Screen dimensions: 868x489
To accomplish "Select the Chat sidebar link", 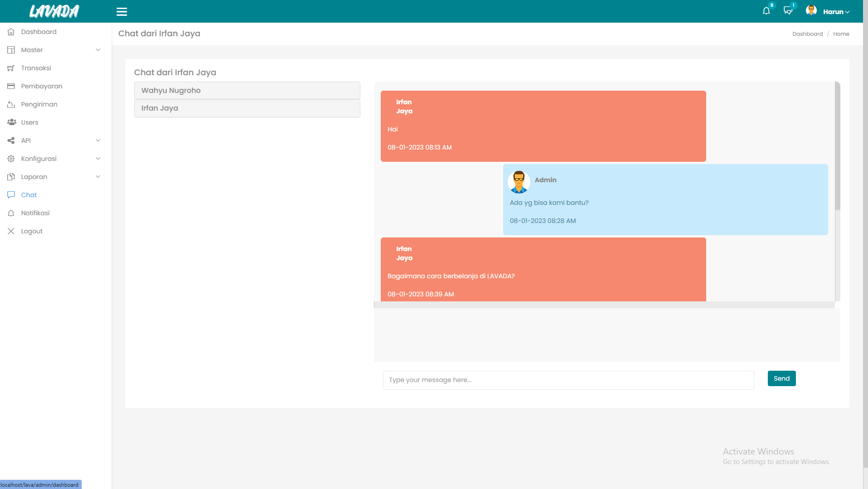I will [x=29, y=195].
